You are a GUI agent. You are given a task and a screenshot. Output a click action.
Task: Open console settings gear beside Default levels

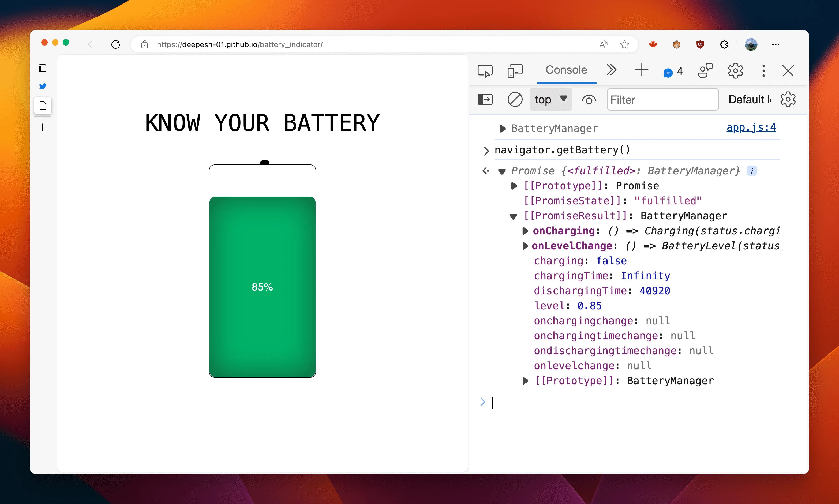click(x=788, y=100)
